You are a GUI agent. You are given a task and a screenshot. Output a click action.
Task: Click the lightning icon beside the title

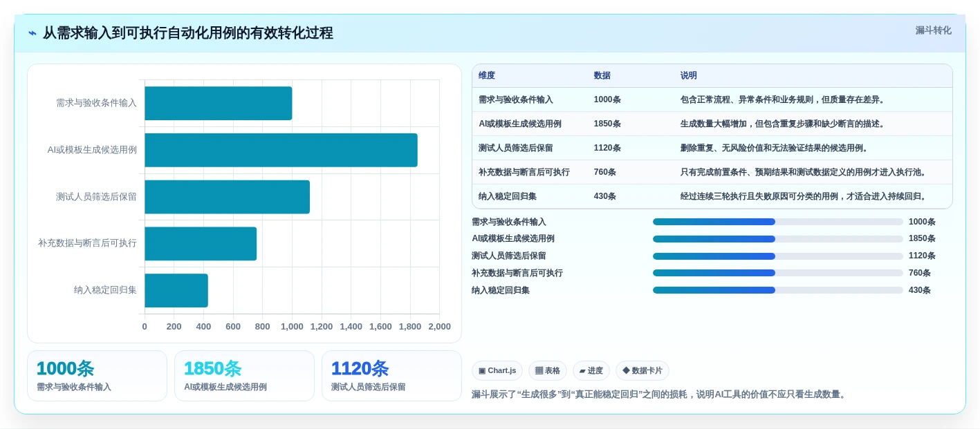[33, 33]
